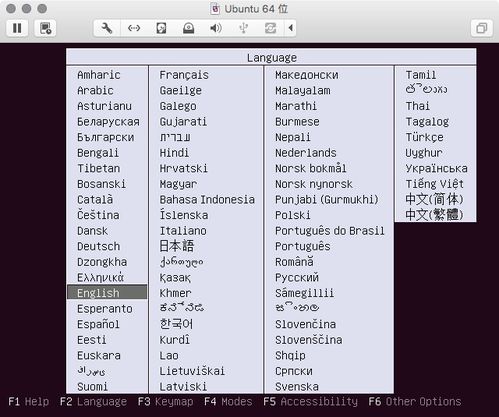Click the hard disk device icon
Screen dimensions: 499x417
(161, 28)
